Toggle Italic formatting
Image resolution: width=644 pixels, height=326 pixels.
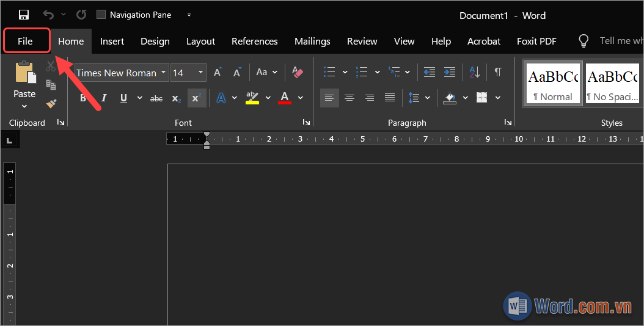(x=103, y=98)
